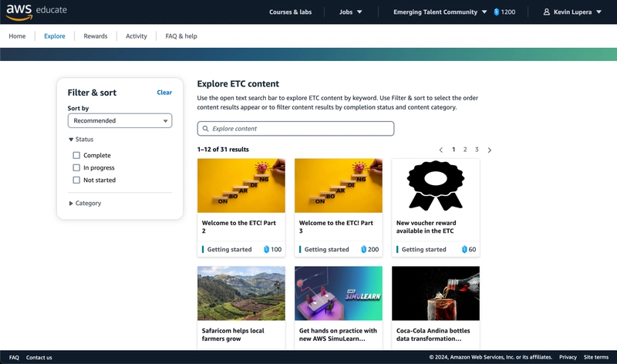Click the gem icon next to 60 points
The height and width of the screenshot is (364, 617).
(x=464, y=250)
